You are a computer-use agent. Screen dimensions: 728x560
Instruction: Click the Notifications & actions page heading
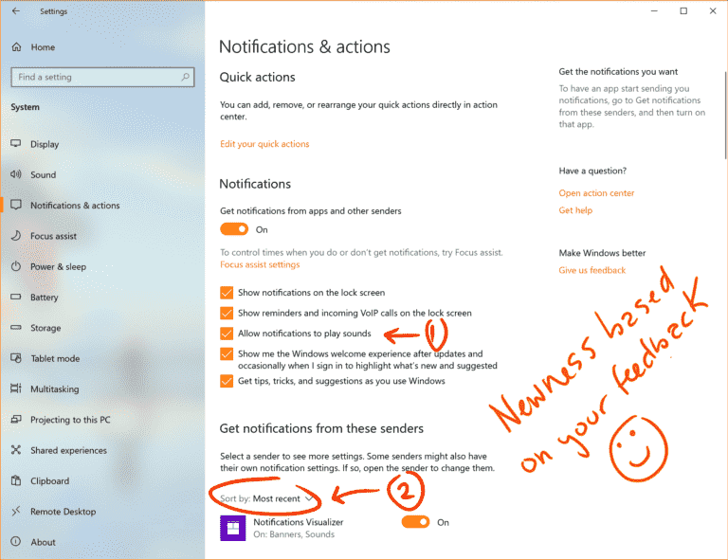(x=304, y=46)
